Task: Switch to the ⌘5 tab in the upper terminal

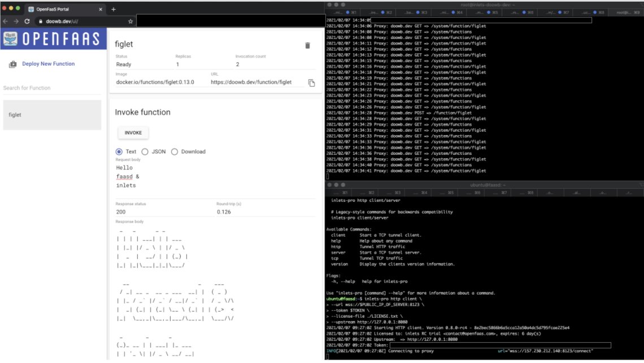Action: [488, 12]
